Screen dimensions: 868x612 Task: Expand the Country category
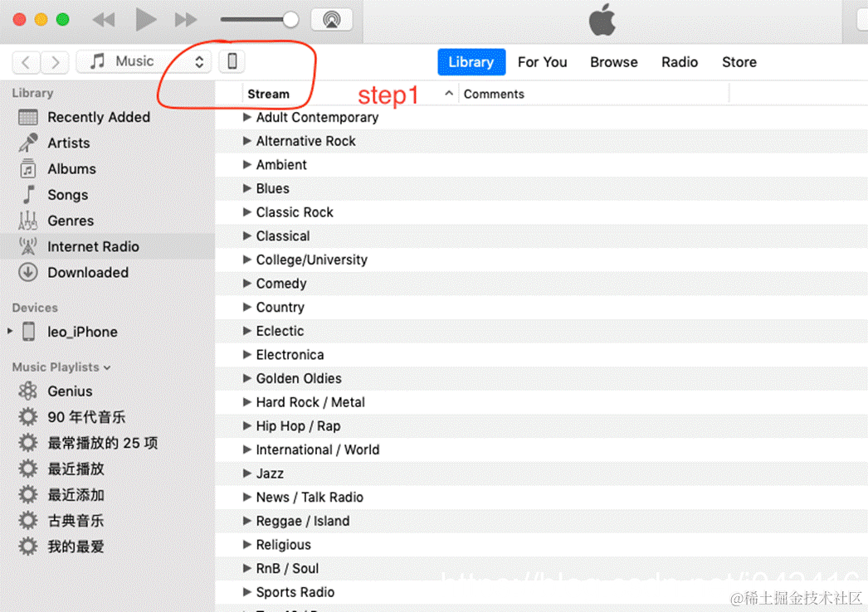pos(247,307)
